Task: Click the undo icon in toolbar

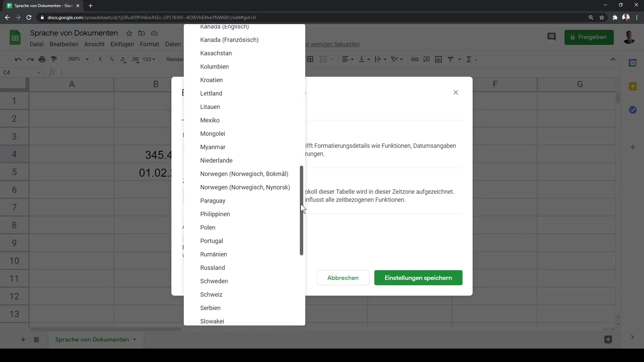Action: (18, 59)
